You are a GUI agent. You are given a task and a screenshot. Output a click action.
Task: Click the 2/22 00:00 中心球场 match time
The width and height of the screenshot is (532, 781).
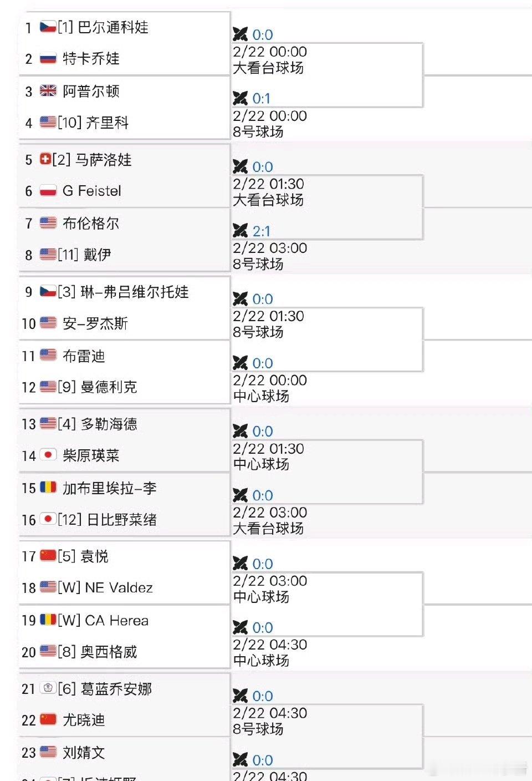click(270, 388)
